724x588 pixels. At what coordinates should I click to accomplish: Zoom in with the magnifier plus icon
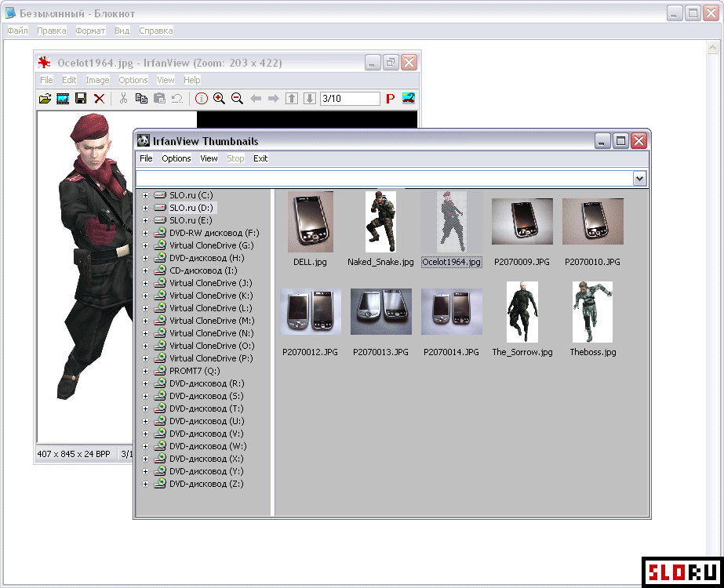pyautogui.click(x=219, y=99)
